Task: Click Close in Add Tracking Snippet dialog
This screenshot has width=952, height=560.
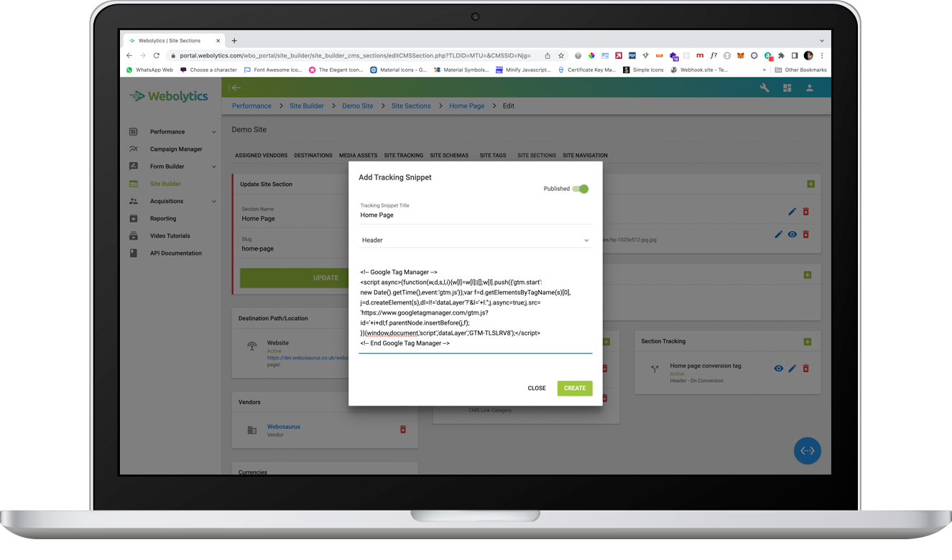Action: (x=537, y=388)
